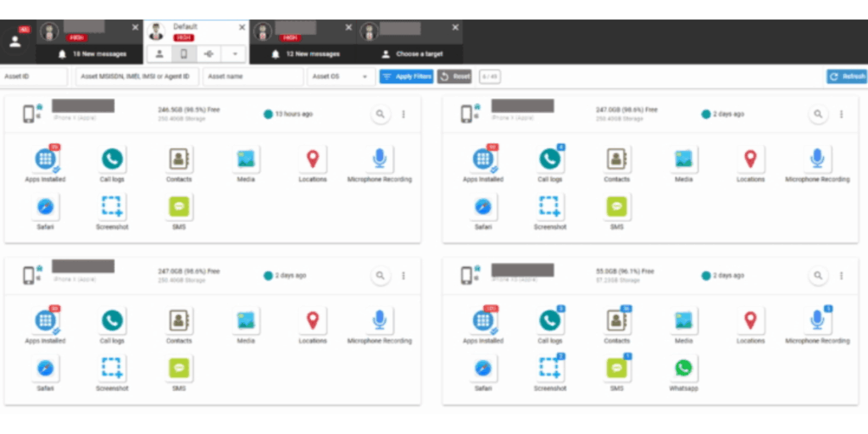
Task: Open Media in the top-right device card
Action: coord(683,159)
